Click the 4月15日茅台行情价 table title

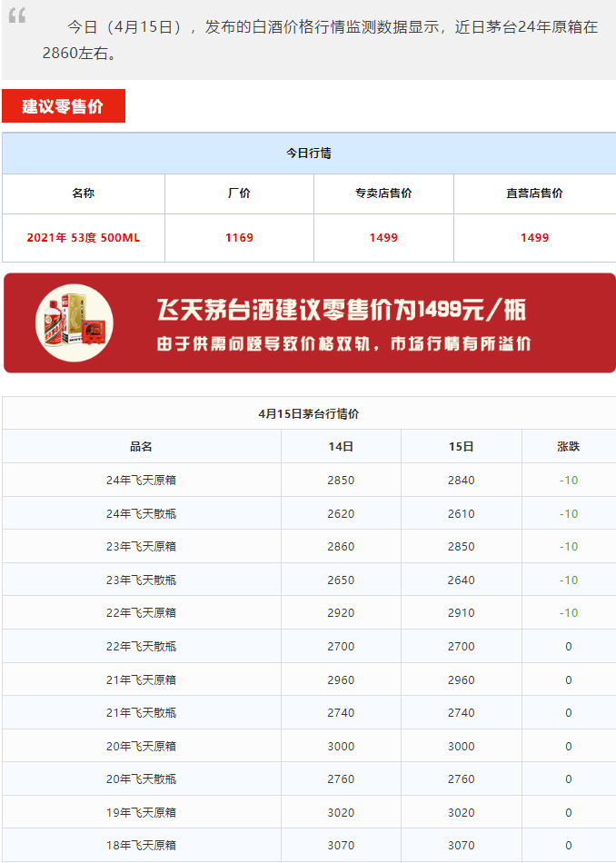[309, 414]
